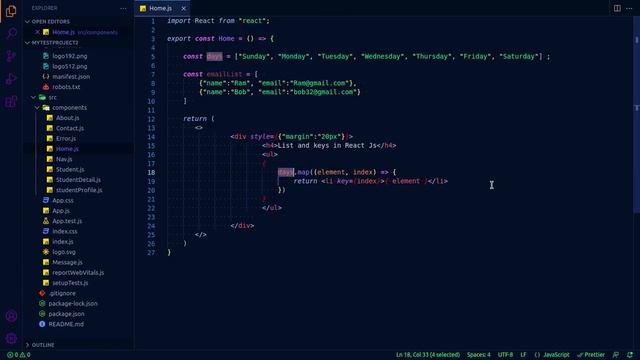Open Source Control view in activity bar

coord(11,56)
